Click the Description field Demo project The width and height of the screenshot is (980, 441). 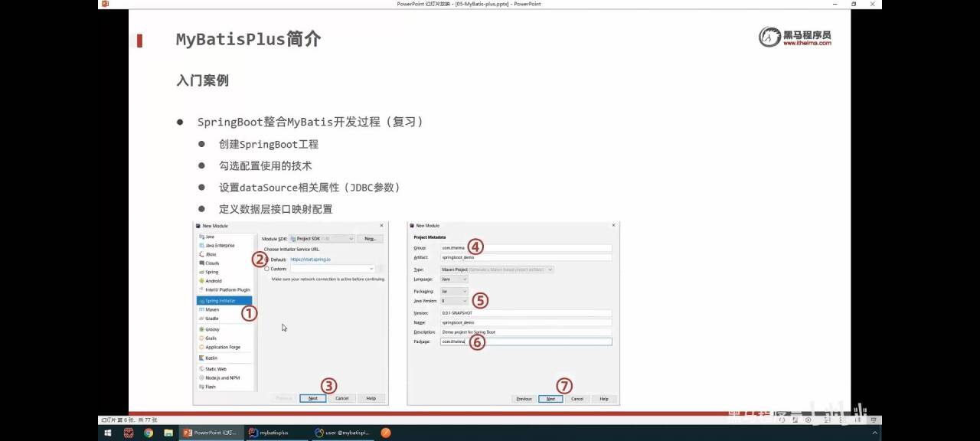[526, 332]
